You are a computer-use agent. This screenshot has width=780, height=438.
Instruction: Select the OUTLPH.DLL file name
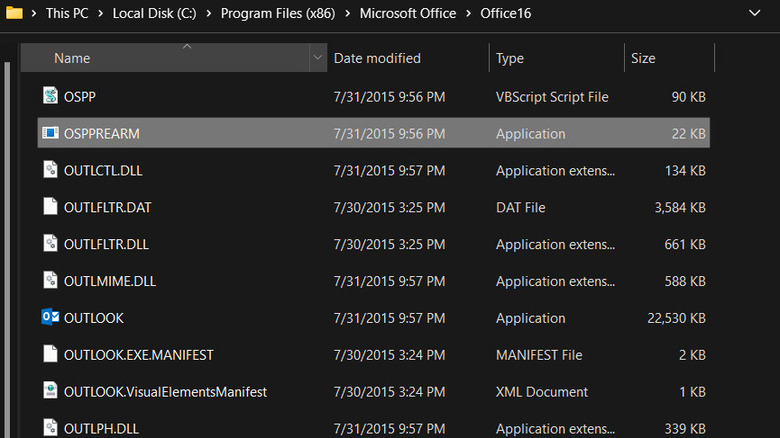coord(101,428)
